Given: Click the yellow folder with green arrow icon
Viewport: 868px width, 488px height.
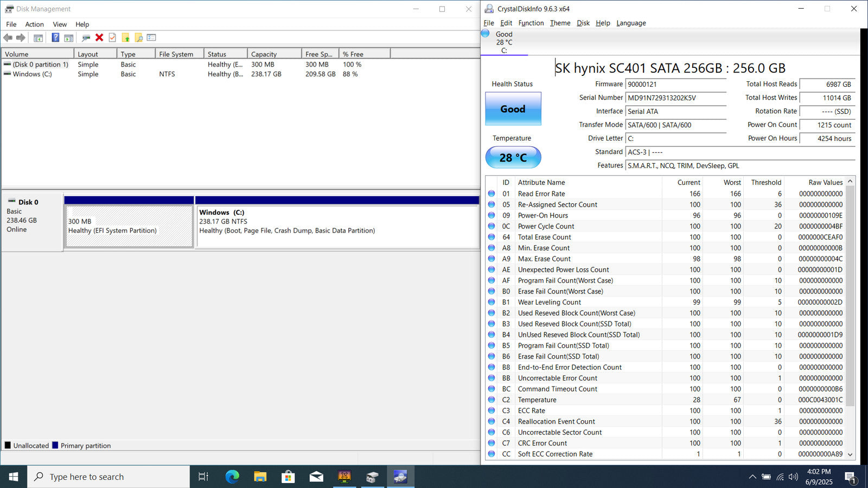Looking at the screenshot, I should click(125, 37).
